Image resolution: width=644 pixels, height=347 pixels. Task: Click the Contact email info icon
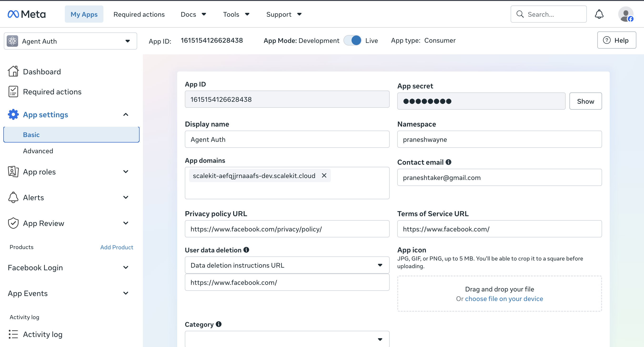[x=448, y=162]
